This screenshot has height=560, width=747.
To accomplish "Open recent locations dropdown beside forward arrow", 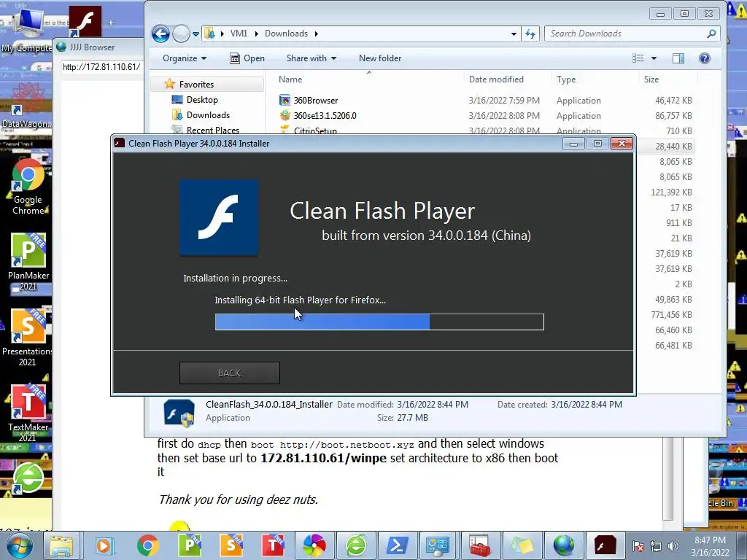I will (x=196, y=34).
